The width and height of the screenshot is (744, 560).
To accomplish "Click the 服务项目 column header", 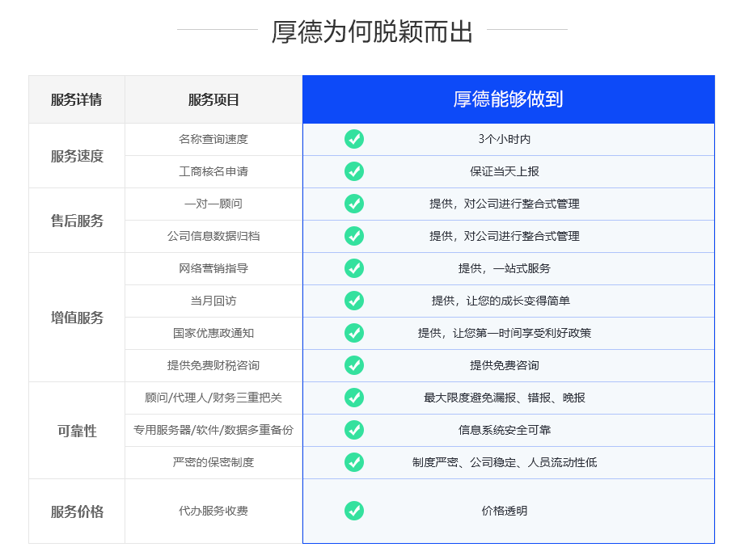I will [x=213, y=99].
